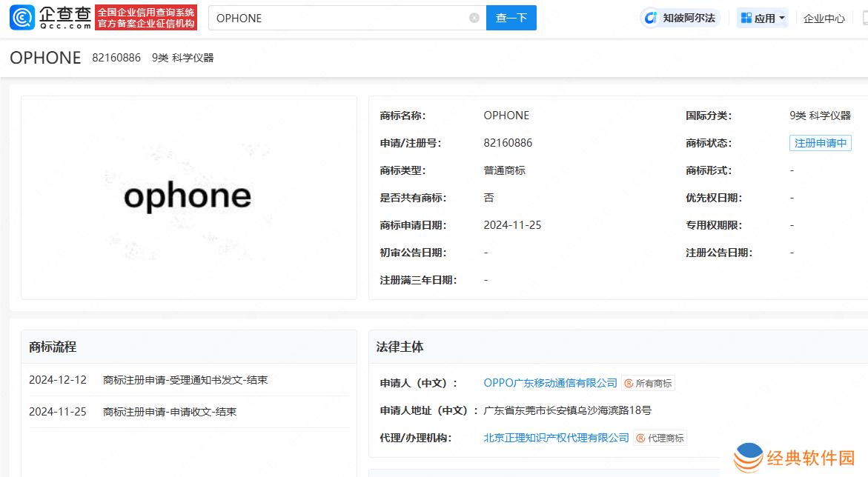
Task: Click the Qcc.com 企查查 logo
Action: point(50,18)
